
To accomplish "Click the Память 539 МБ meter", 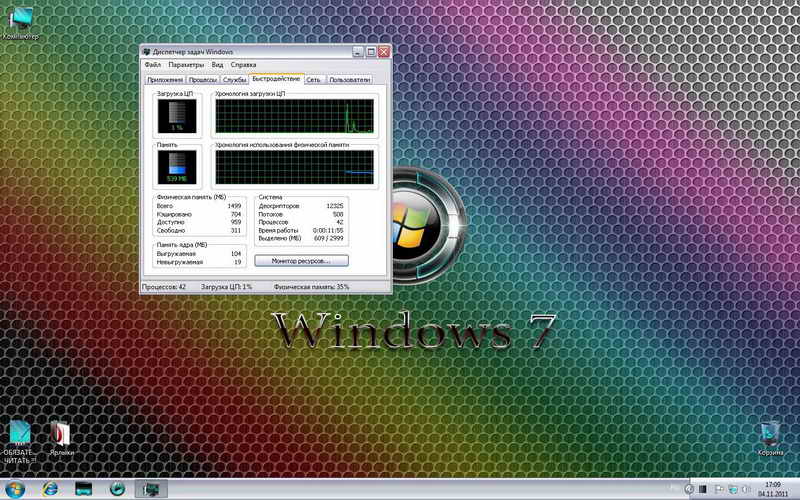I will (x=177, y=167).
